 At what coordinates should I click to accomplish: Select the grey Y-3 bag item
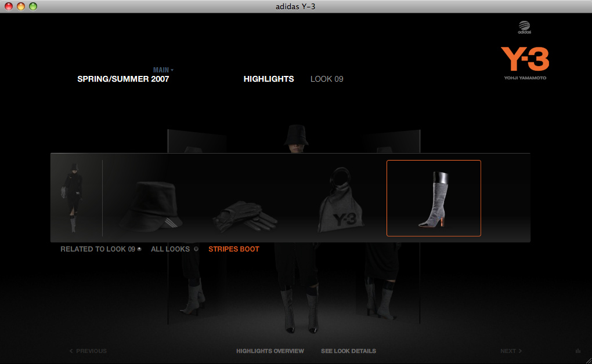[341, 201]
